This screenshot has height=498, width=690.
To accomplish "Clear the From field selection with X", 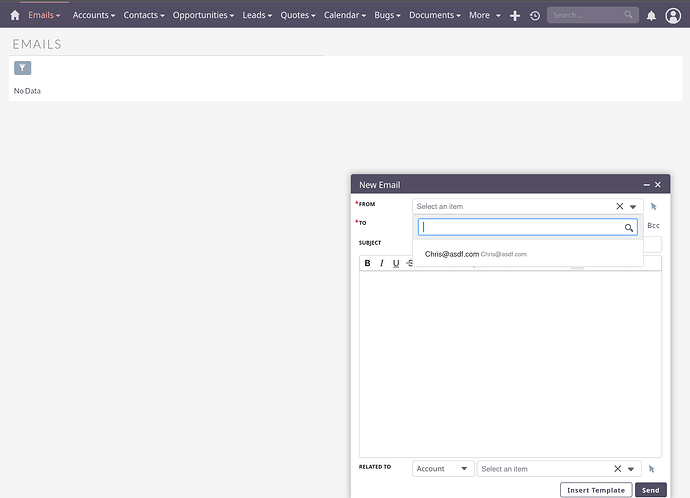I will coord(619,206).
